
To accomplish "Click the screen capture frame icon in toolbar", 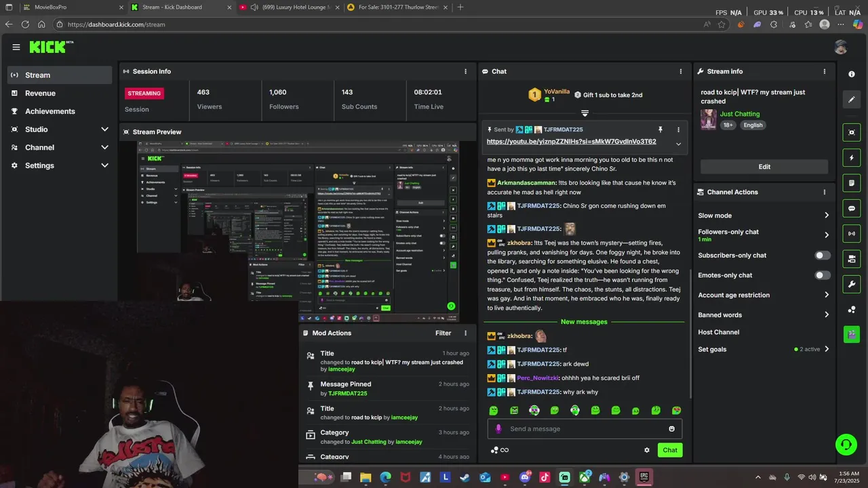I will coord(852,132).
